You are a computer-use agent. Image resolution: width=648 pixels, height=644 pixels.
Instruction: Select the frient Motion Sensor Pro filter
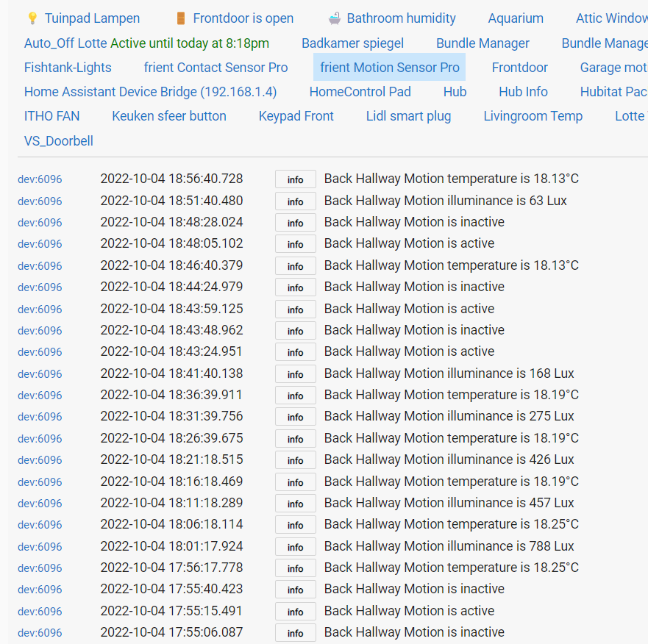point(389,68)
